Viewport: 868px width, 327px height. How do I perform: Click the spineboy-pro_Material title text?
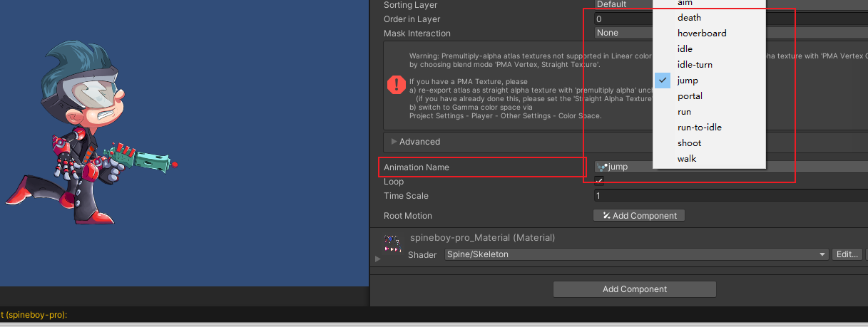(x=482, y=237)
